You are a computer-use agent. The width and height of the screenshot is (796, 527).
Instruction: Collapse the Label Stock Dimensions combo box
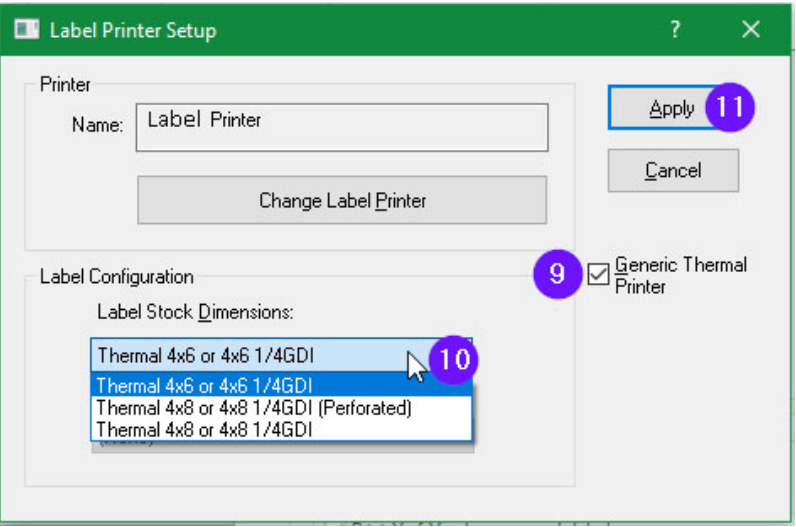coord(281,355)
